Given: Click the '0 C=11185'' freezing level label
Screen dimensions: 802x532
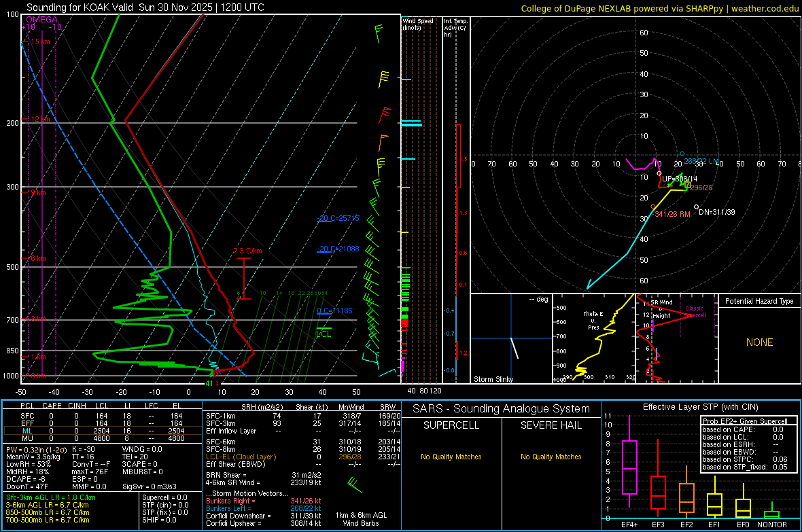Looking at the screenshot, I should coord(335,311).
